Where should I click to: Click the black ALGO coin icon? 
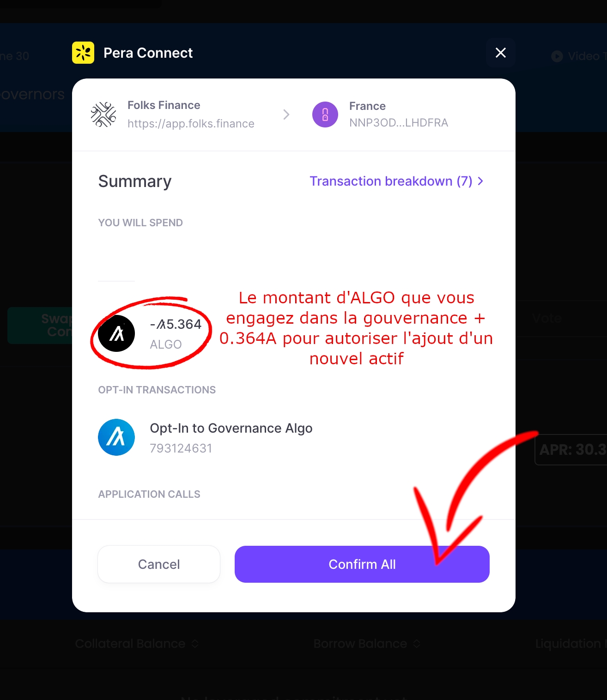[x=116, y=333]
